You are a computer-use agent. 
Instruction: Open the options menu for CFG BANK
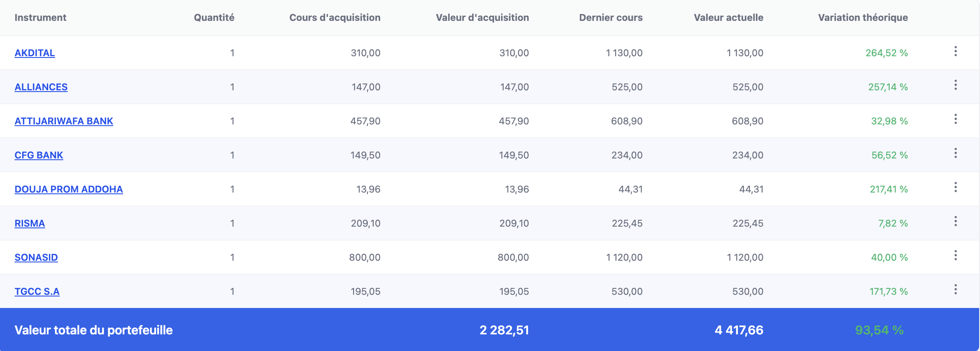click(x=956, y=153)
